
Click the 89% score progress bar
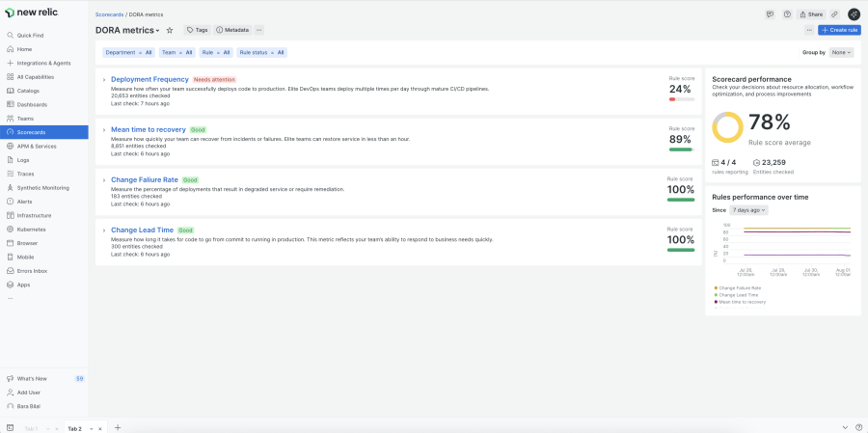(682, 149)
